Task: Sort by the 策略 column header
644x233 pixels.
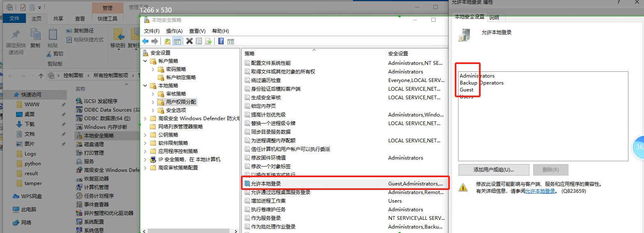Action: click(314, 53)
